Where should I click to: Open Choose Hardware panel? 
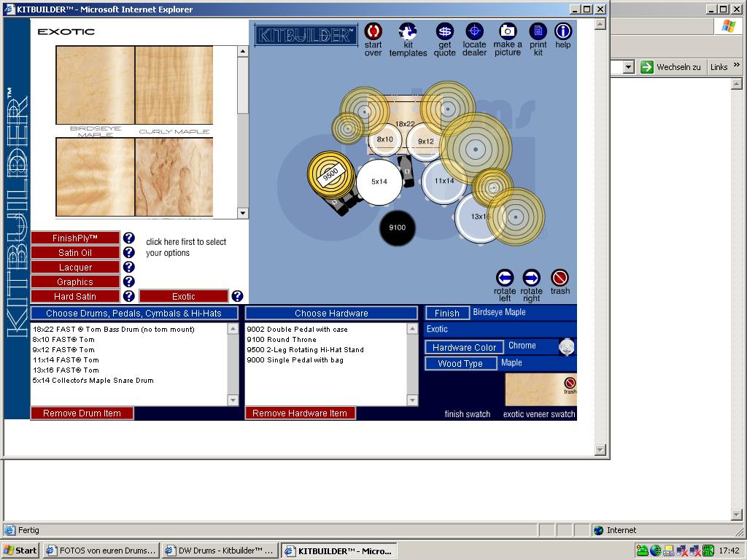331,314
